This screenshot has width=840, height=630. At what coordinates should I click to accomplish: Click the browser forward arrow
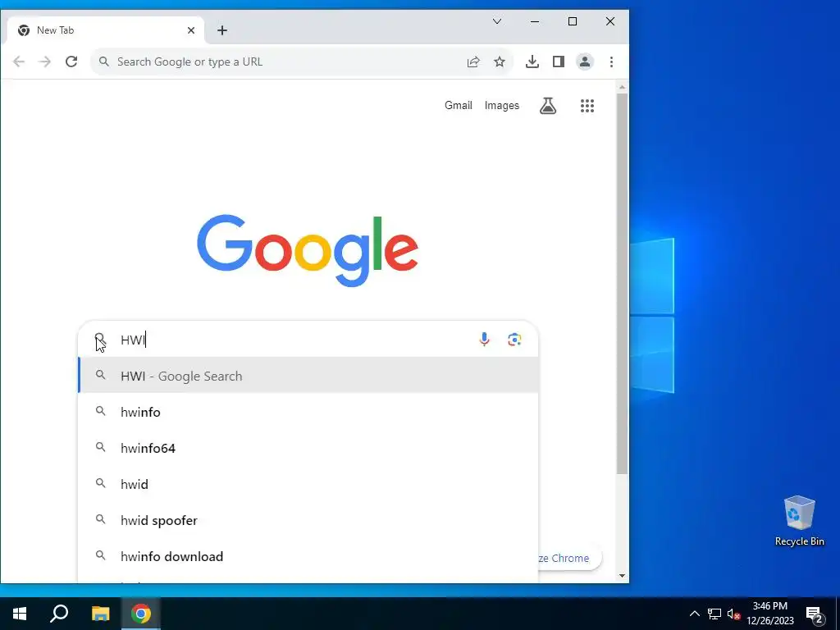(44, 62)
